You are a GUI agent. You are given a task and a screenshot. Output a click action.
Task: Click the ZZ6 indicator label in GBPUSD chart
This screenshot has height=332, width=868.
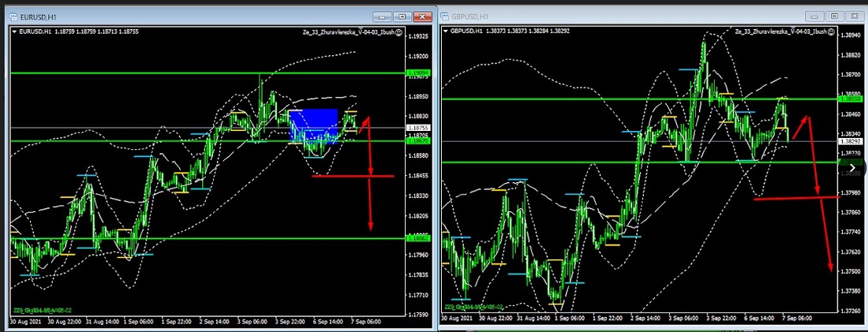click(473, 307)
